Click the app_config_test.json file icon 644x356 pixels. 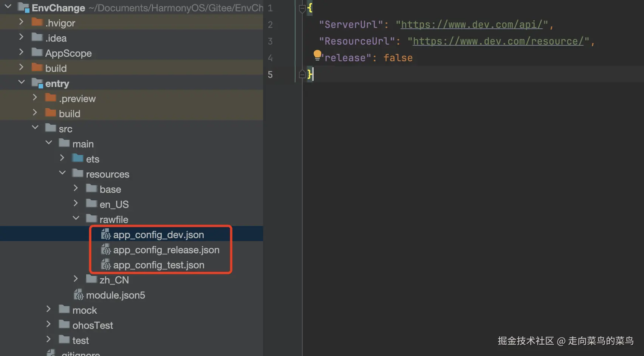(x=106, y=265)
